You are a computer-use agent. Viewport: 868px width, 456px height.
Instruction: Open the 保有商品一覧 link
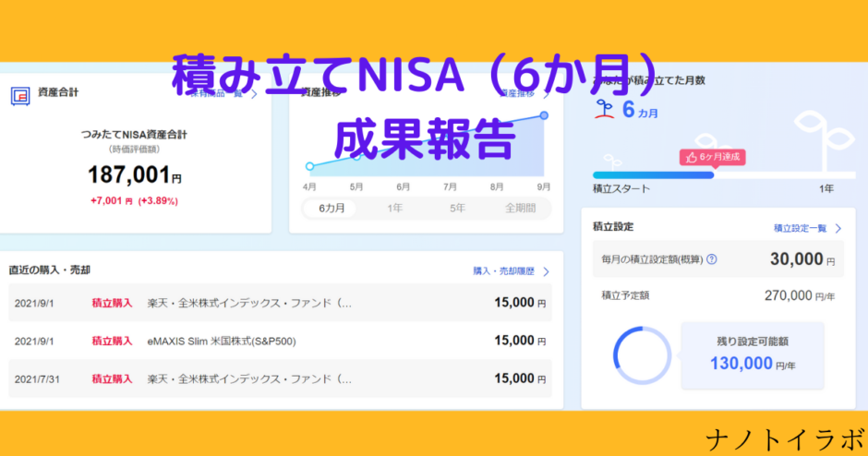tap(217, 94)
